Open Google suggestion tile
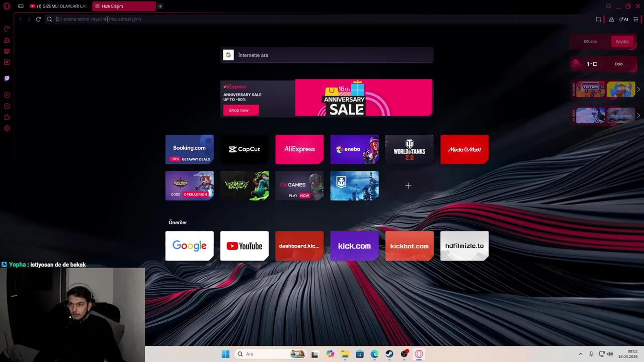This screenshot has width=644, height=362. click(x=189, y=246)
